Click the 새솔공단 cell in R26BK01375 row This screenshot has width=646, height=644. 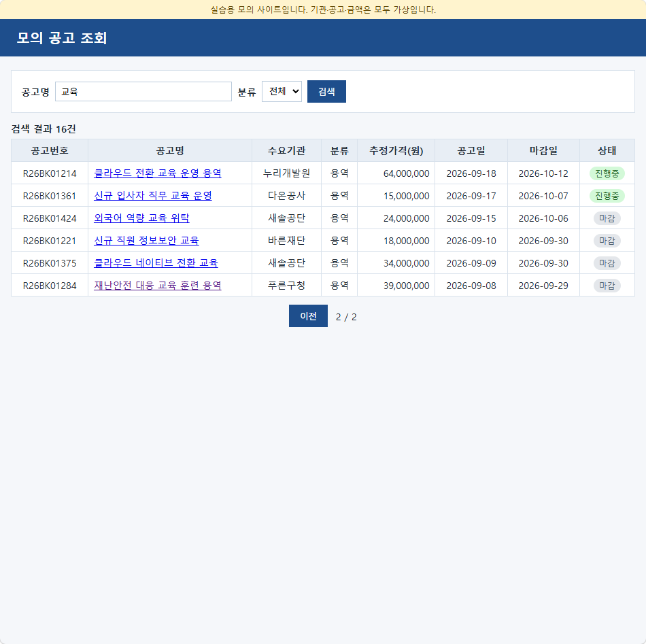click(286, 263)
